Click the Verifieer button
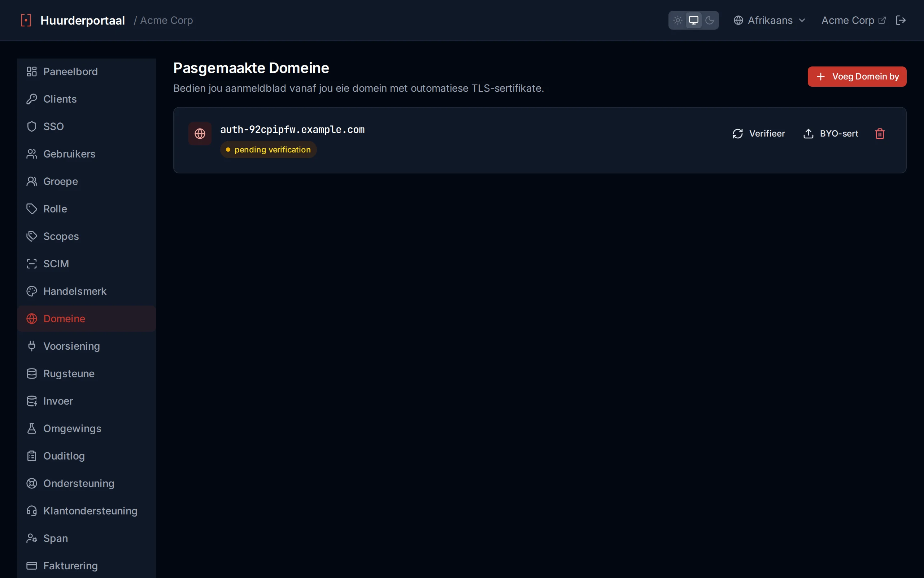 coord(759,134)
